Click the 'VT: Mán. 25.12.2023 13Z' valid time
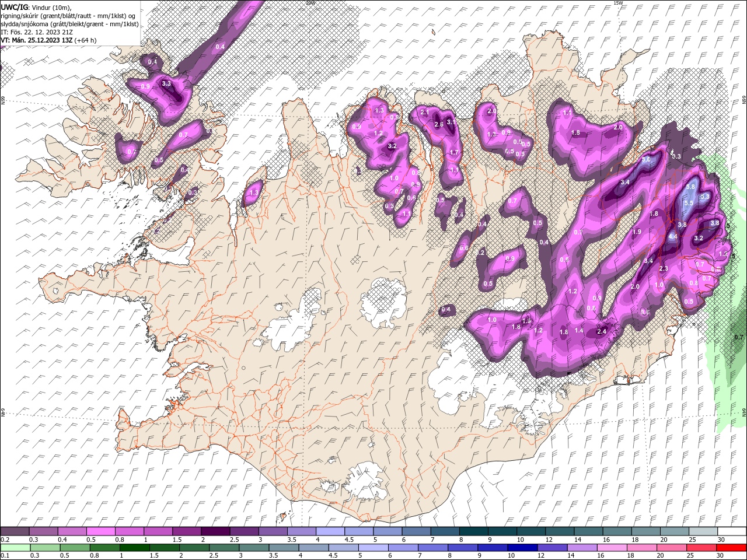Screen dimensions: 747x560 pyautogui.click(x=37, y=40)
